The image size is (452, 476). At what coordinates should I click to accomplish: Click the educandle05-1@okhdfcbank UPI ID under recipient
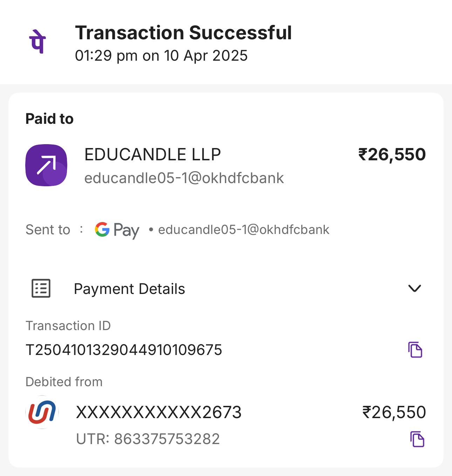184,178
